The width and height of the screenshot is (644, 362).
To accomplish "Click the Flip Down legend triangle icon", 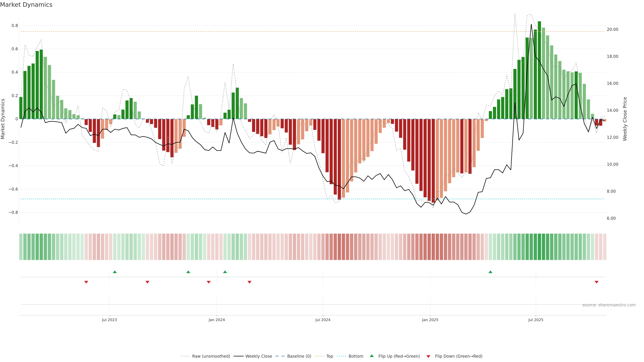I will click(428, 356).
